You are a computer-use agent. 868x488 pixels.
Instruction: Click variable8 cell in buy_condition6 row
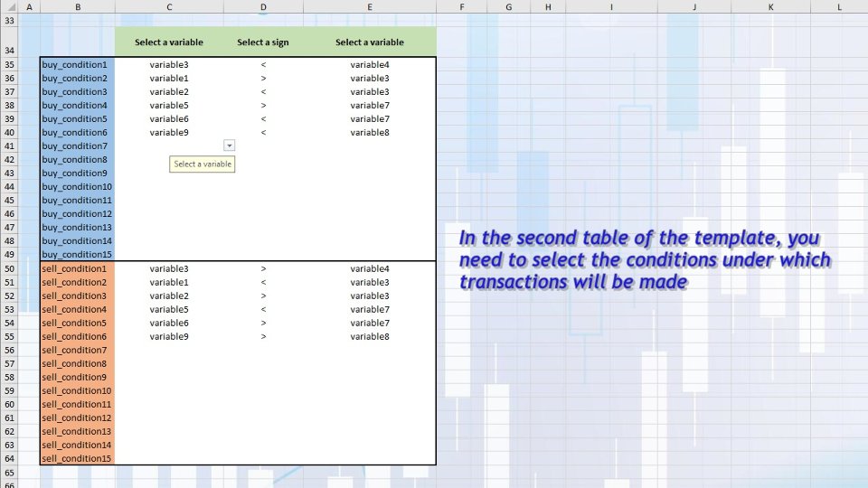click(x=370, y=132)
